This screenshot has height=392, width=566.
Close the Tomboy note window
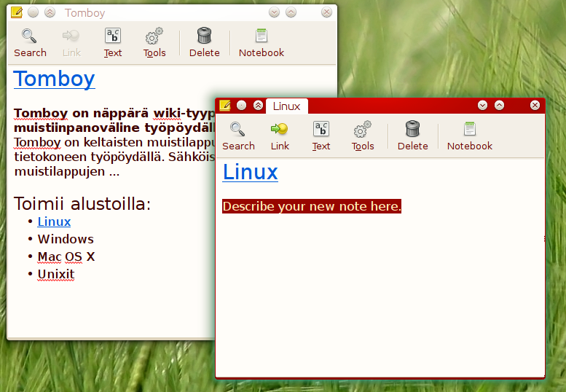coord(326,12)
